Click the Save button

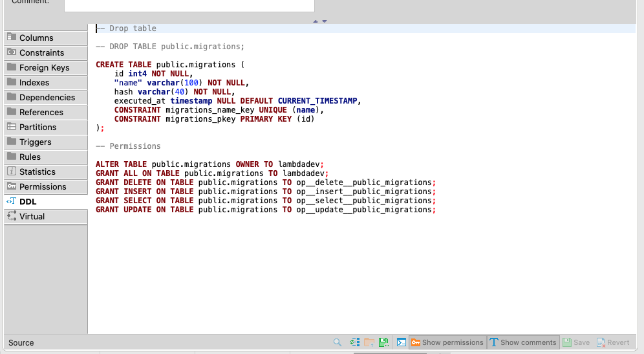click(x=576, y=342)
